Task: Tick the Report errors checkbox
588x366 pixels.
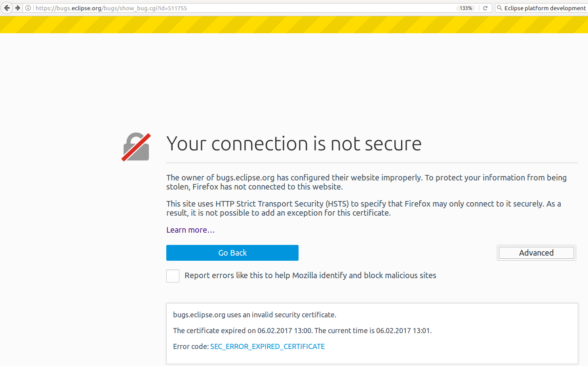Action: 173,276
